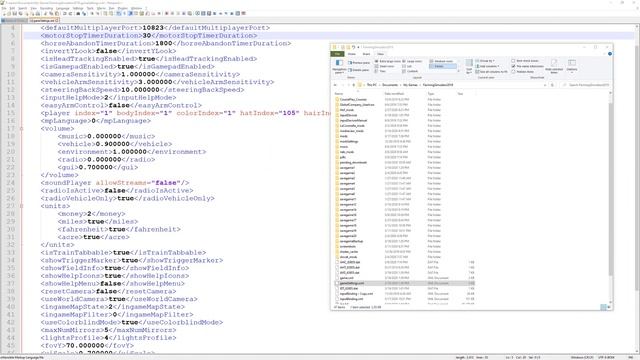Click the hatIndex value "105" on line 15
This screenshot has width=640, height=360.
289,113
